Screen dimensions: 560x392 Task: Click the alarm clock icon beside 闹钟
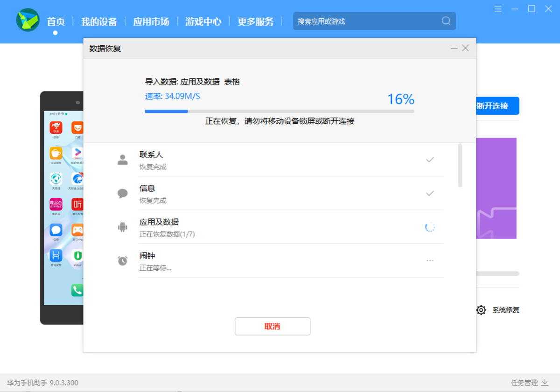[x=122, y=261]
